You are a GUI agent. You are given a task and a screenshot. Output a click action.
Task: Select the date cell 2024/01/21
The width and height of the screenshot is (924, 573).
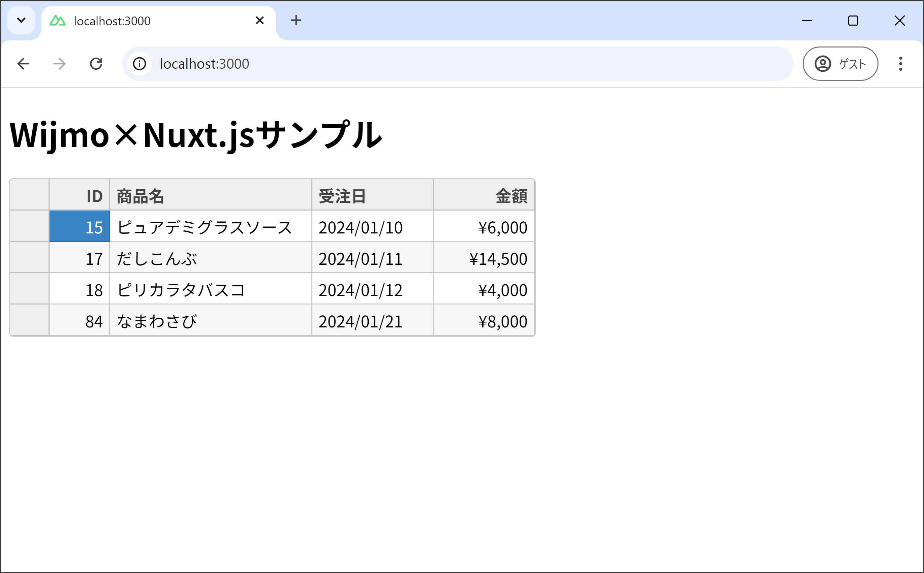pyautogui.click(x=373, y=320)
